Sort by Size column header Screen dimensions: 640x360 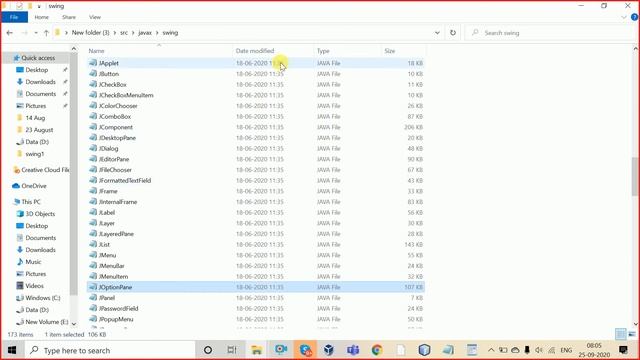389,51
